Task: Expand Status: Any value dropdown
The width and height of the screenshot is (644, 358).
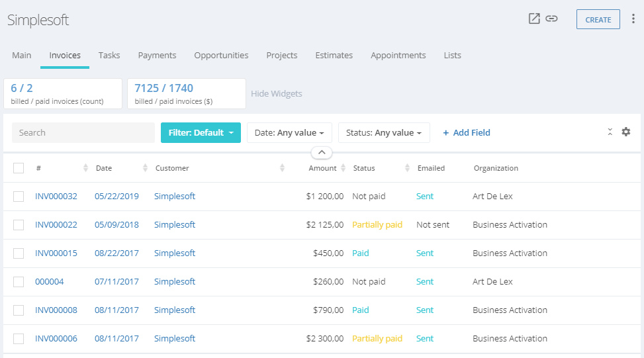Action: click(384, 132)
